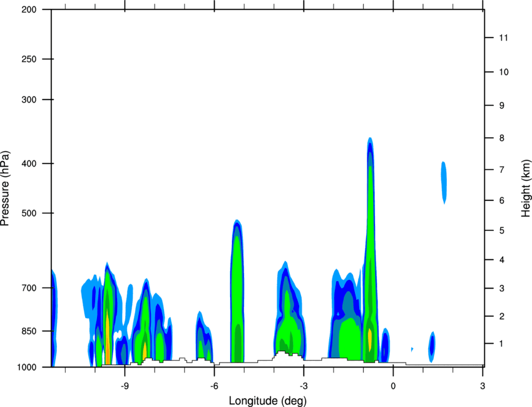The height and width of the screenshot is (407, 532).
Task: Click the 2 km height label
Action: [x=501, y=316]
